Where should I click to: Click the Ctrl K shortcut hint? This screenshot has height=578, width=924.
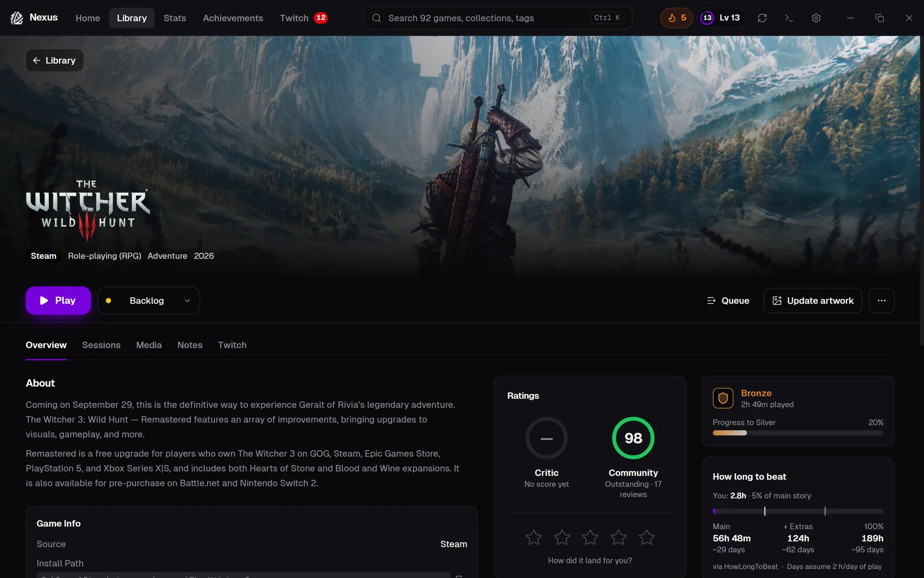coord(607,18)
